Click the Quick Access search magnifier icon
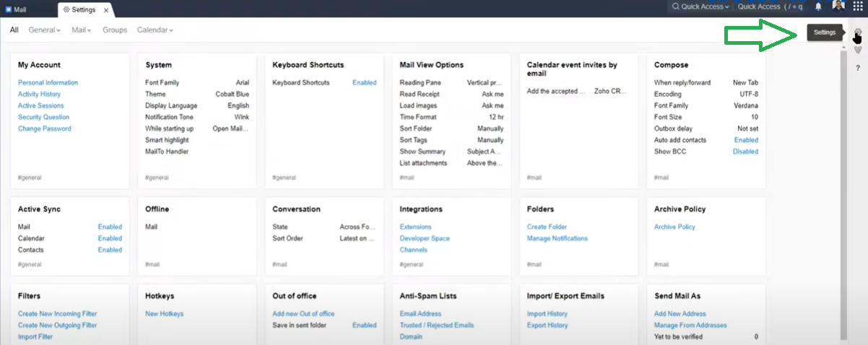Screen dimensions: 868x345 [x=675, y=6]
